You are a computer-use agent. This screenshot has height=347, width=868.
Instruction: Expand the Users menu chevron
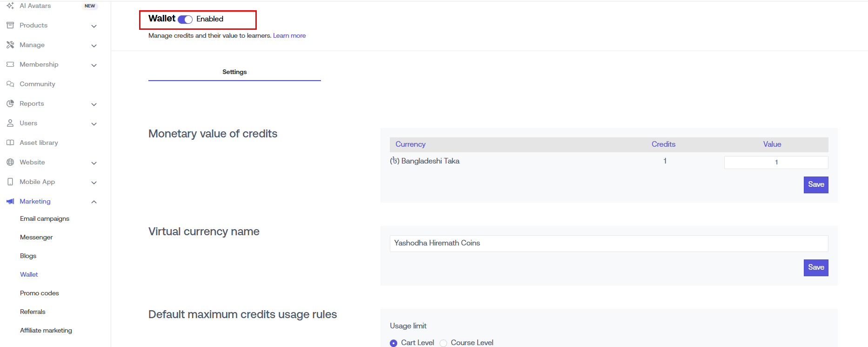pos(94,124)
